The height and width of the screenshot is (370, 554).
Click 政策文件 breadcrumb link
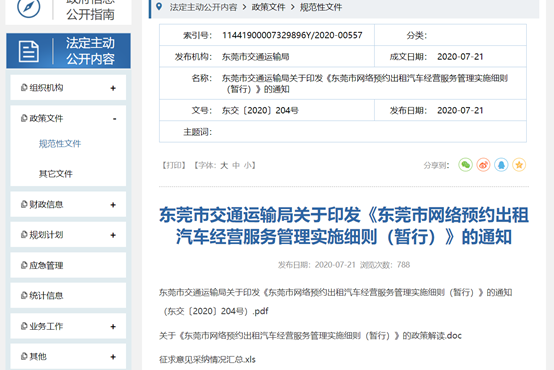coord(268,7)
